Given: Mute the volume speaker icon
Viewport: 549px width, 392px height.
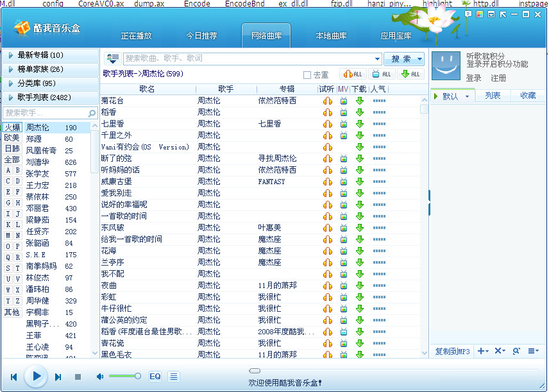Looking at the screenshot, I should (x=100, y=377).
